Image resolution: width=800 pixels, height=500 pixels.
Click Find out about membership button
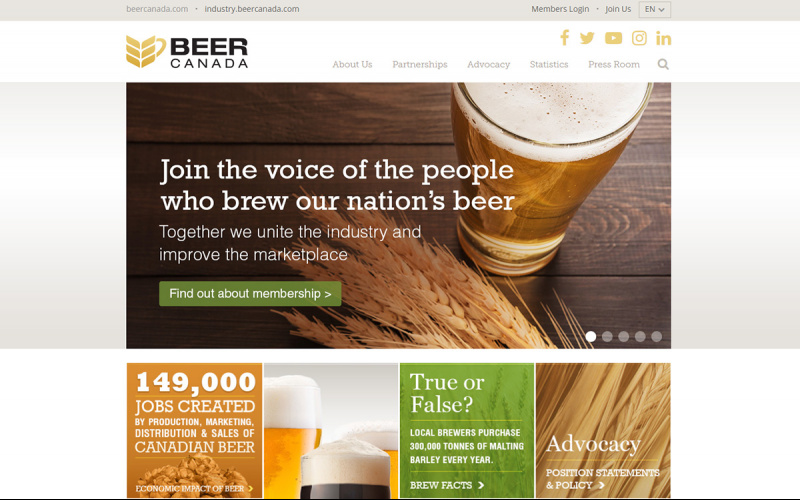[x=250, y=294]
